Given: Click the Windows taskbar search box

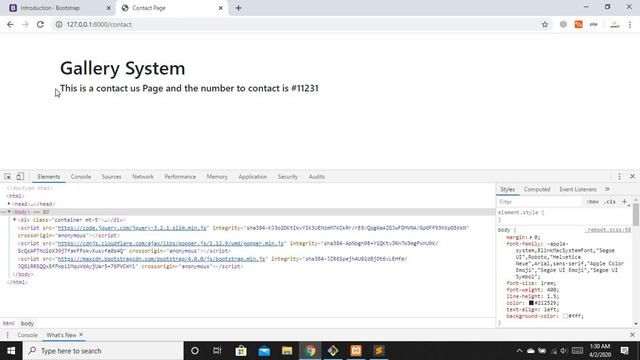Looking at the screenshot, I should pyautogui.click(x=103, y=351).
